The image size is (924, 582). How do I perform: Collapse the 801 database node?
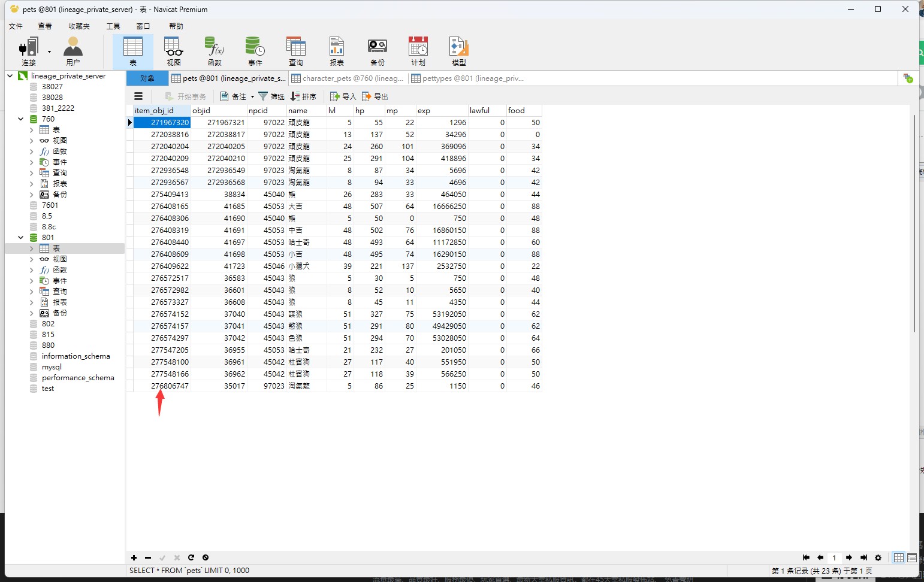(x=21, y=238)
